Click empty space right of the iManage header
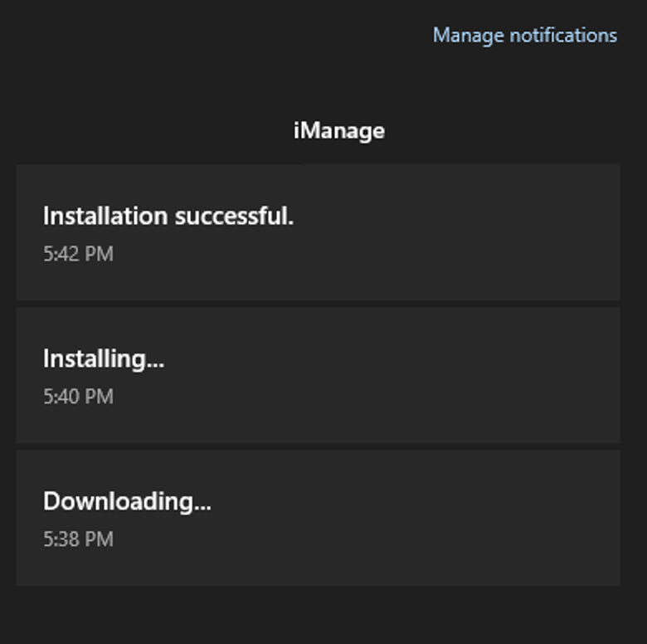647x644 pixels. pos(514,130)
